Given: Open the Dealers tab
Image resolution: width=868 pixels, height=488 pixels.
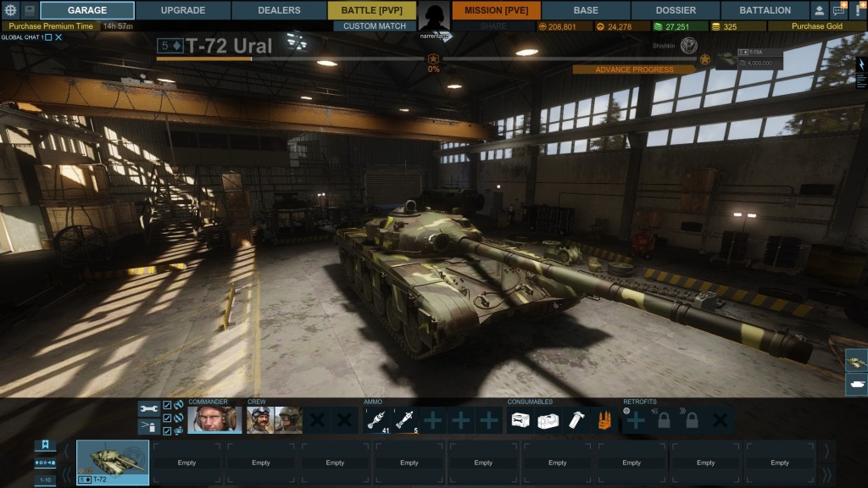Looking at the screenshot, I should pyautogui.click(x=279, y=10).
